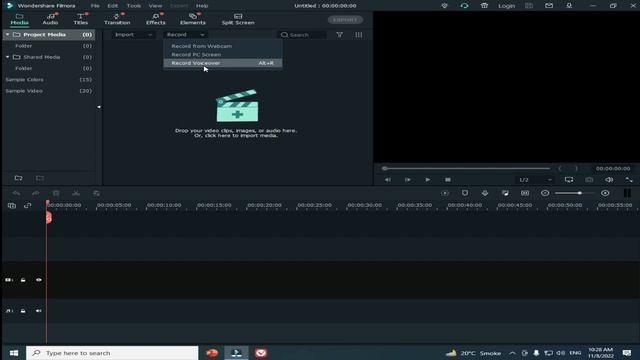Image resolution: width=640 pixels, height=360 pixels.
Task: Click the preview display settings icon
Action: [569, 180]
